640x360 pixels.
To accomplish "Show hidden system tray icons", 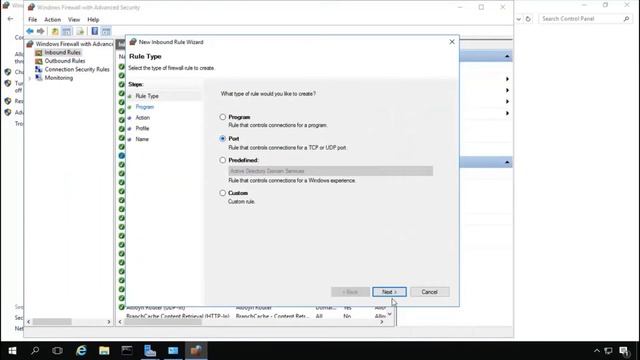I will pos(597,351).
